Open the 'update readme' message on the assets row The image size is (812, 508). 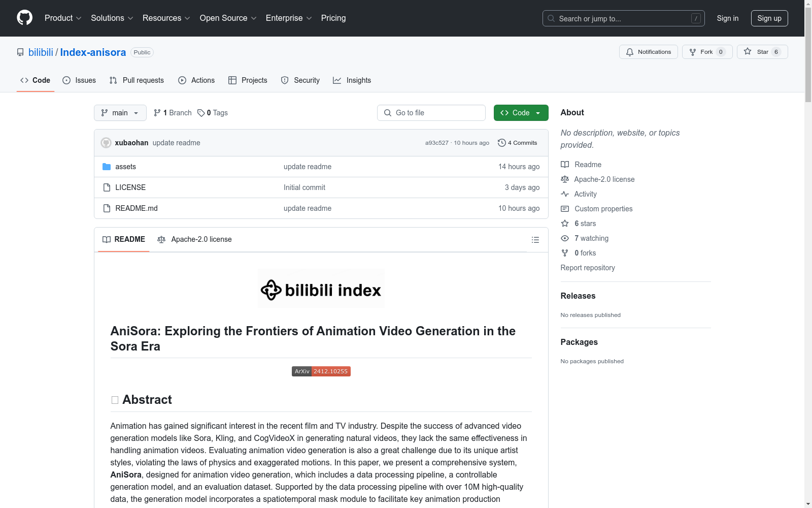click(x=308, y=167)
